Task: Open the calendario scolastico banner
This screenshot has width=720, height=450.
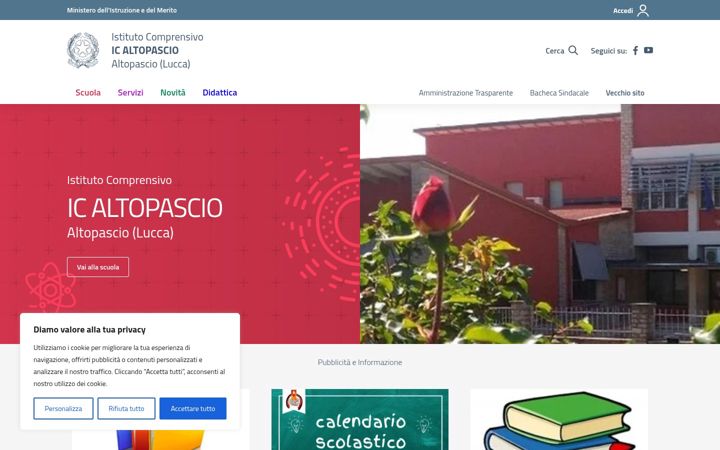Action: click(x=360, y=419)
